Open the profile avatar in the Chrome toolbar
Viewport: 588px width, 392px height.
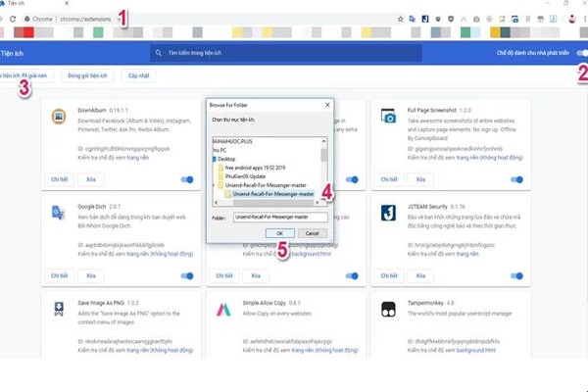click(x=572, y=19)
